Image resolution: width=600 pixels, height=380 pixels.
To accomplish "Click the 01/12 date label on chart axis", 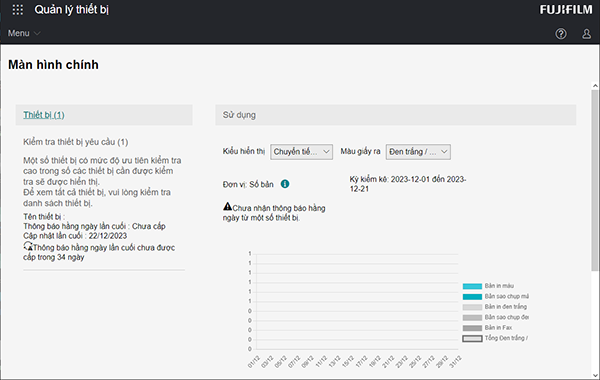I will coord(253,362).
